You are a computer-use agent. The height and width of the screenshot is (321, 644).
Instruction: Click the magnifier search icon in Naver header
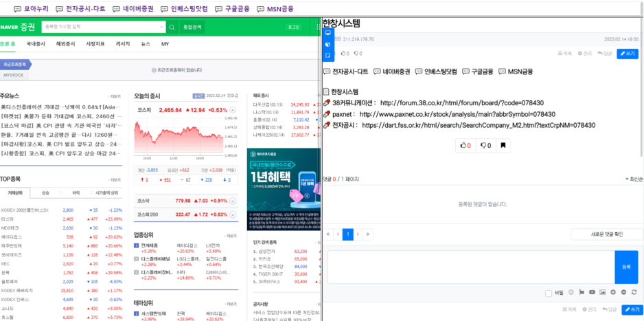[x=172, y=27]
